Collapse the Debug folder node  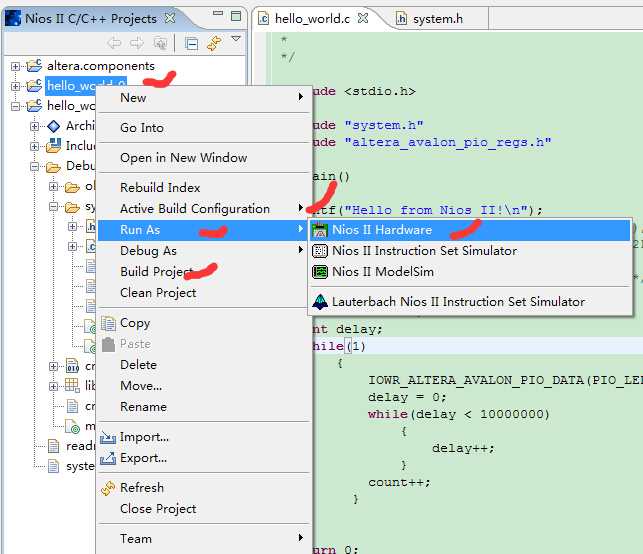pyautogui.click(x=34, y=166)
